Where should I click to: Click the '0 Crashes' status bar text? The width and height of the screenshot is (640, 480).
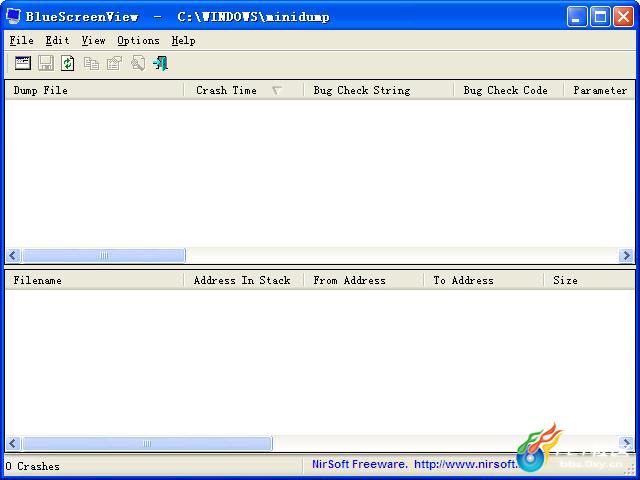point(33,466)
